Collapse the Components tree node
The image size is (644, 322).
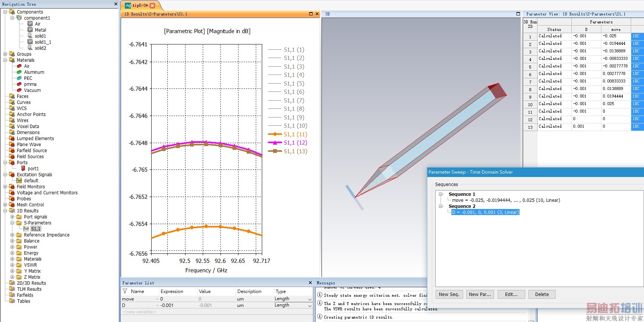(x=5, y=12)
